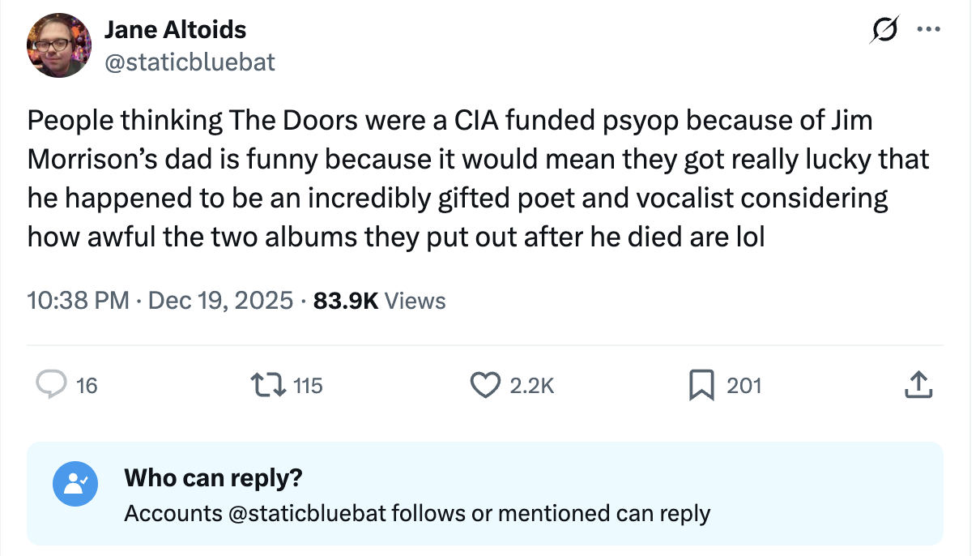Toggle the bookmark icon on this post
Screen dimensions: 980x556
[x=700, y=385]
